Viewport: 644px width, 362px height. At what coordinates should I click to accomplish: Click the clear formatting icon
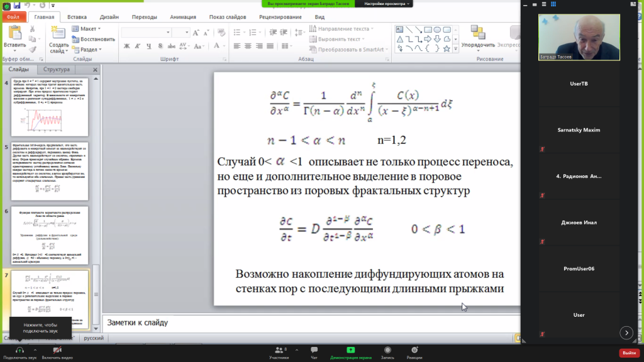pos(221,33)
